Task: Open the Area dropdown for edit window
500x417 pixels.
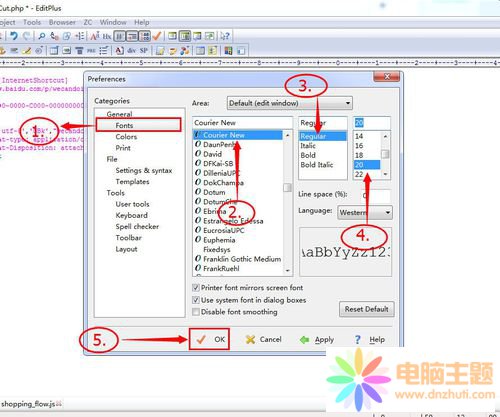Action: [x=289, y=103]
